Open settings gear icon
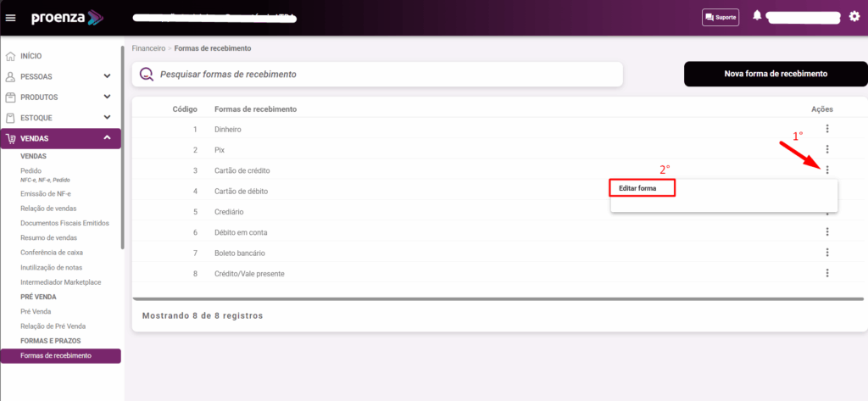 pyautogui.click(x=854, y=16)
